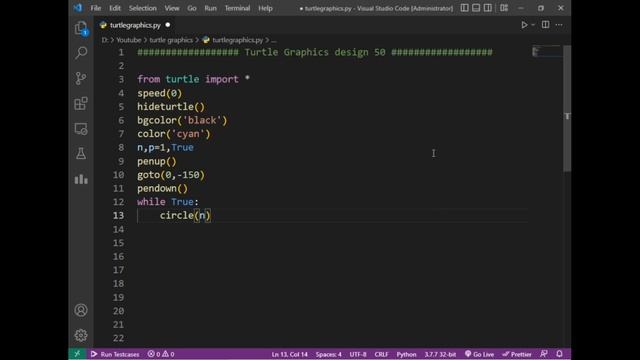This screenshot has width=640, height=360.
Task: Start Go Live server
Action: coord(480,354)
